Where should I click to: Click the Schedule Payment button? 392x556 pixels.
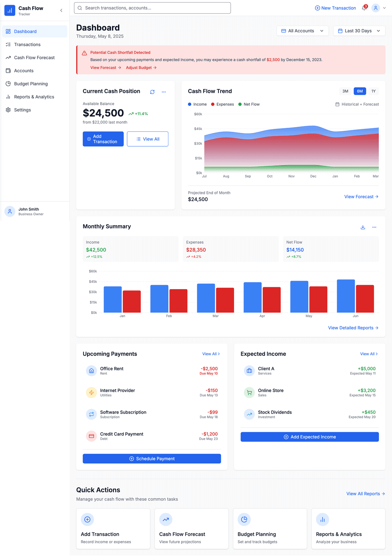coord(152,458)
